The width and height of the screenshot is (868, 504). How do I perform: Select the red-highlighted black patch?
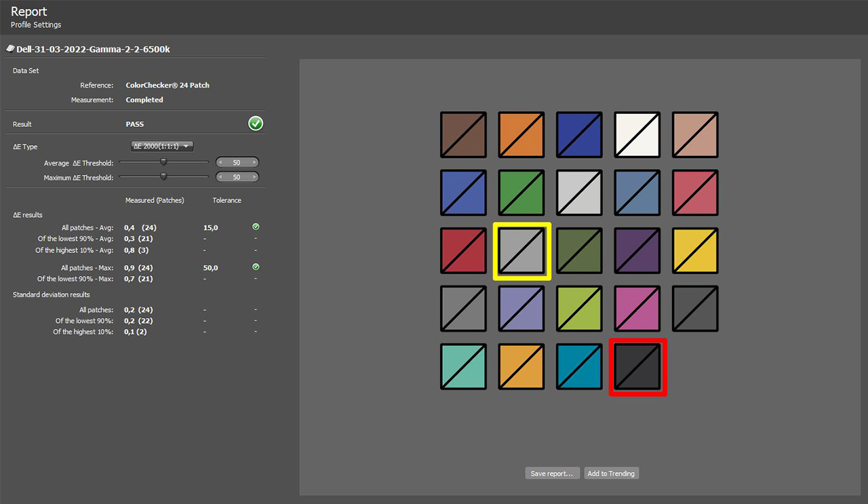click(637, 367)
